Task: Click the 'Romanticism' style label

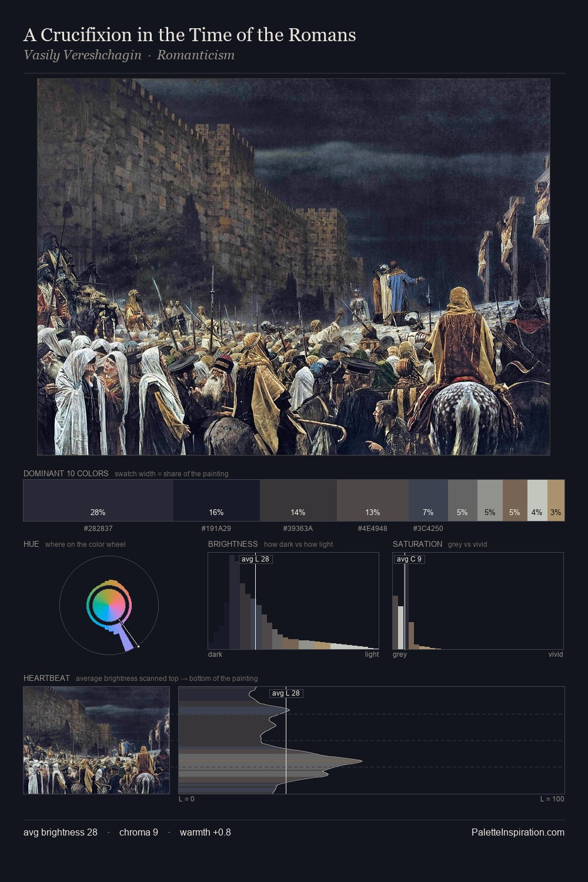Action: click(196, 55)
